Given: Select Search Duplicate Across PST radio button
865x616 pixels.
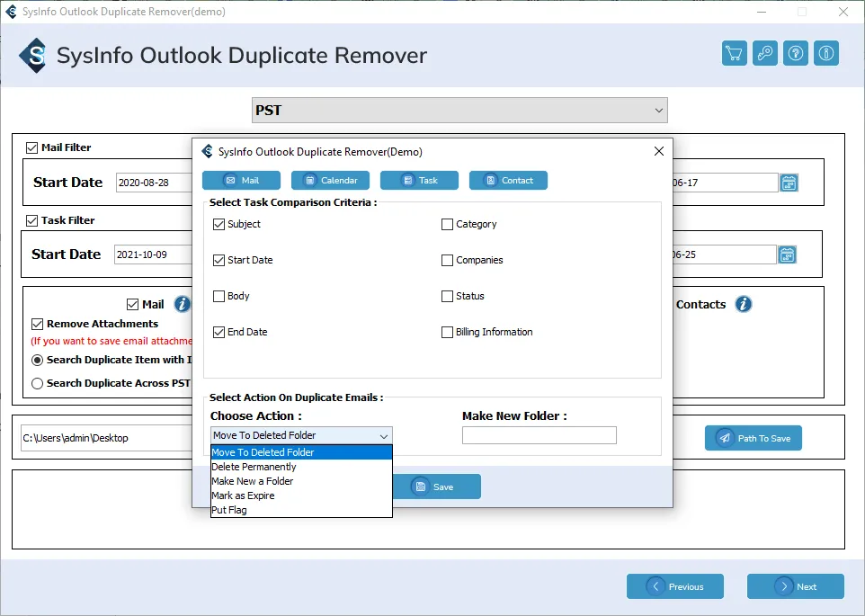Looking at the screenshot, I should click(38, 383).
